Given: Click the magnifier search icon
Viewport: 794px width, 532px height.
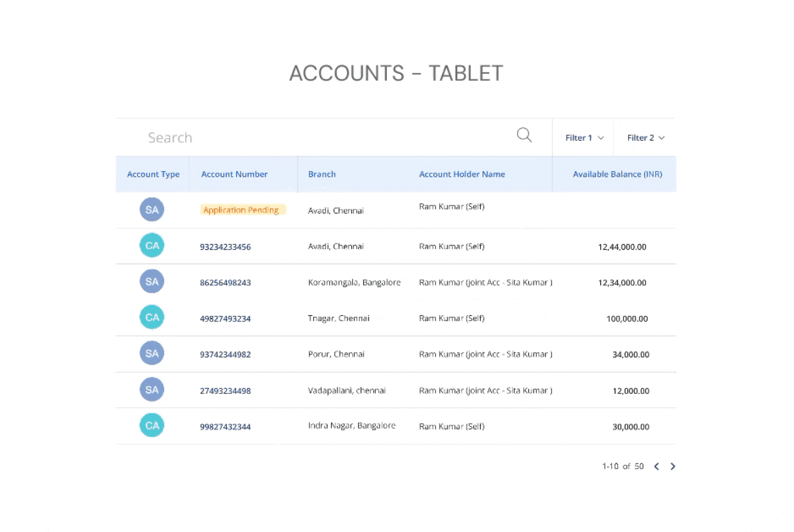Looking at the screenshot, I should pos(524,135).
